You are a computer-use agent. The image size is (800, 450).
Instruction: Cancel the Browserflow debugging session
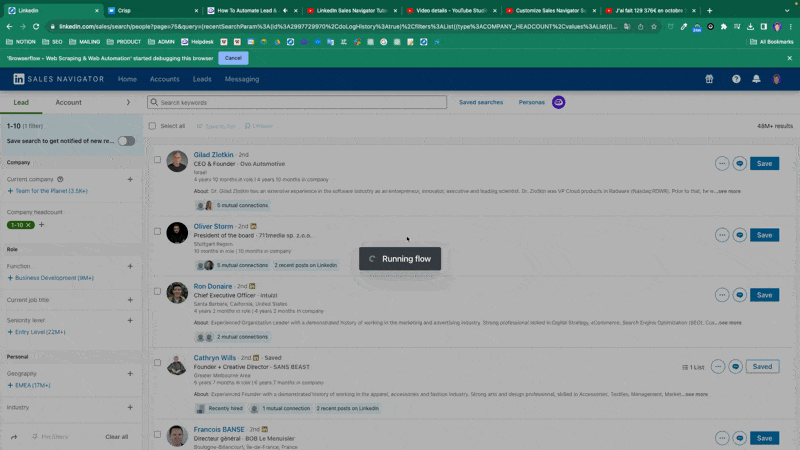coord(233,58)
